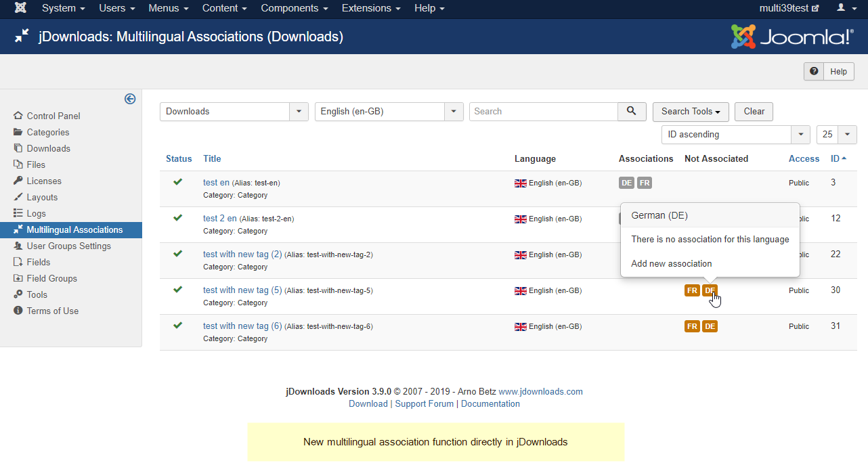Open the 25 items-per-page dropdown
868x465 pixels.
(x=837, y=135)
